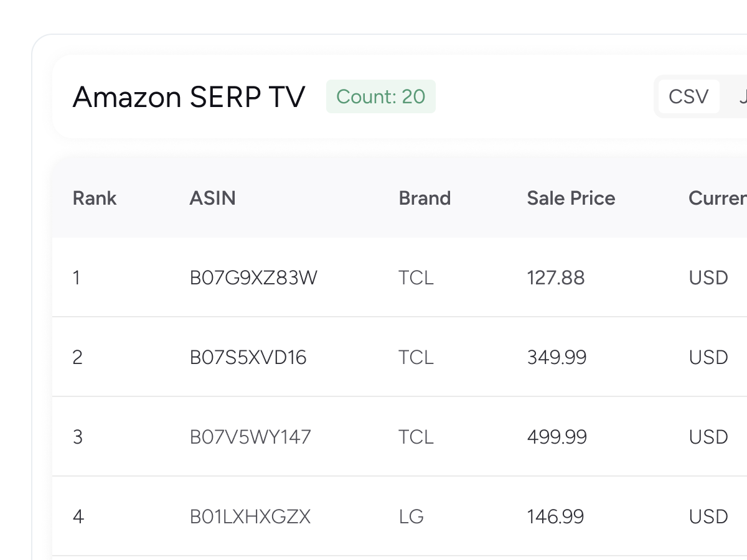This screenshot has width=747, height=560.
Task: Click sale price 349.99
Action: pos(557,357)
